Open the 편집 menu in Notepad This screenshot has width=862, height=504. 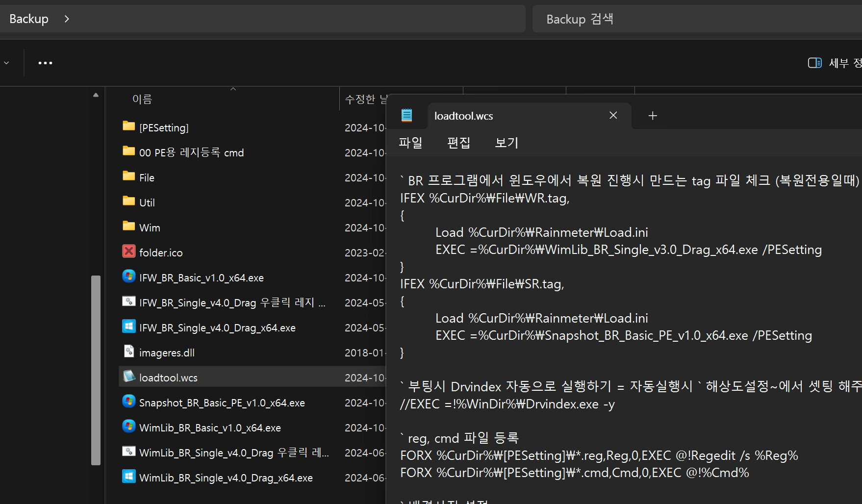pos(458,143)
